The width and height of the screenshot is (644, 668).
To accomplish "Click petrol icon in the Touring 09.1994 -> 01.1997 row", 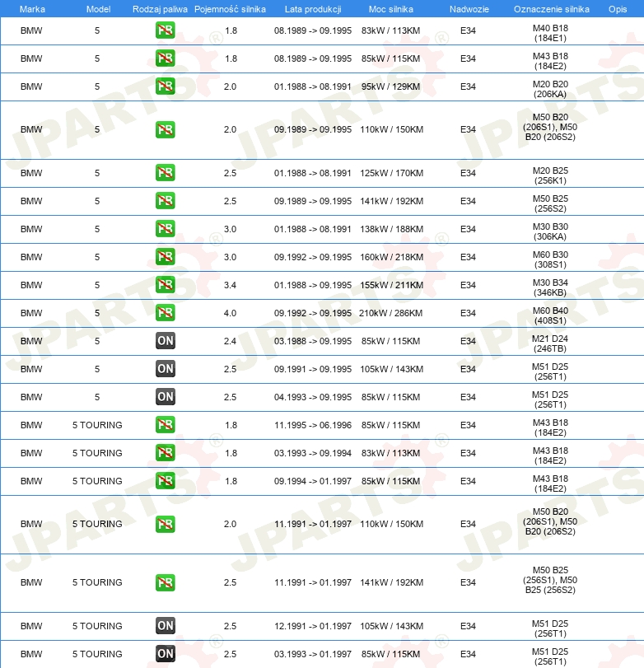I will (166, 481).
